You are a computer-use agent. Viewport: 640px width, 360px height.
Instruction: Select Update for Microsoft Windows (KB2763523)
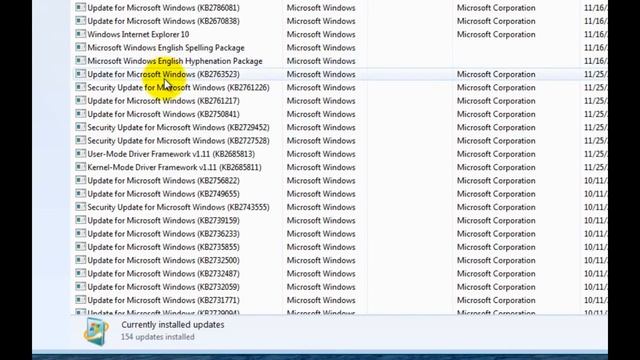coord(163,74)
